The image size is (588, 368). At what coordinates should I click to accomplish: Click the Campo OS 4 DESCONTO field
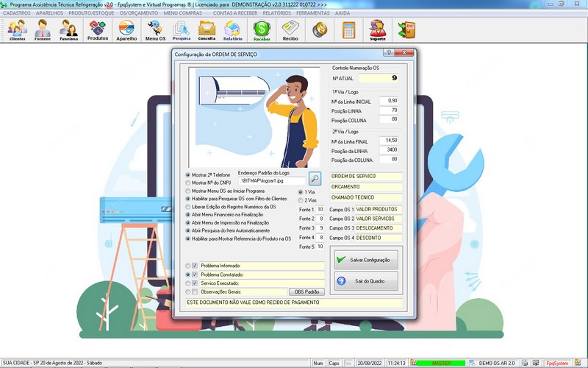379,238
